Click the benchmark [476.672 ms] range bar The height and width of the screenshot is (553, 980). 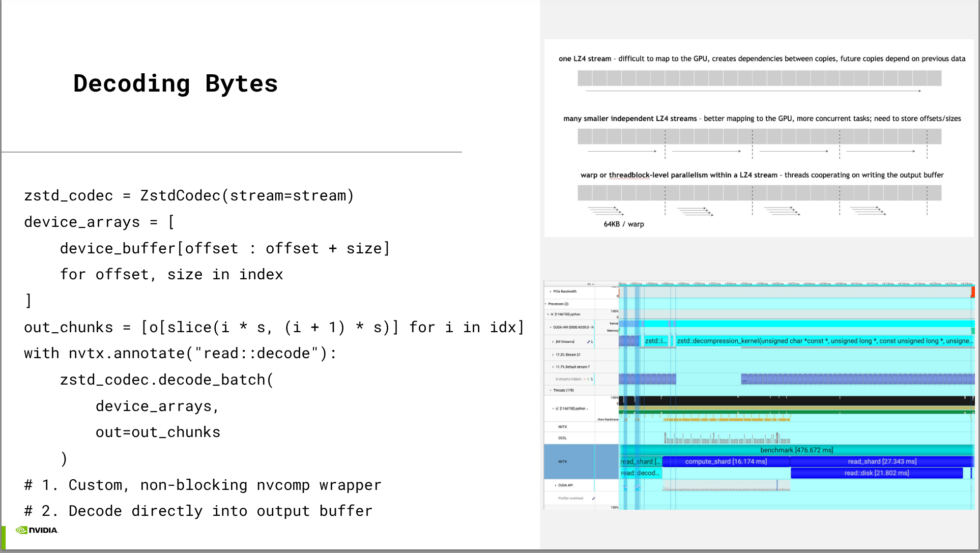(796, 450)
